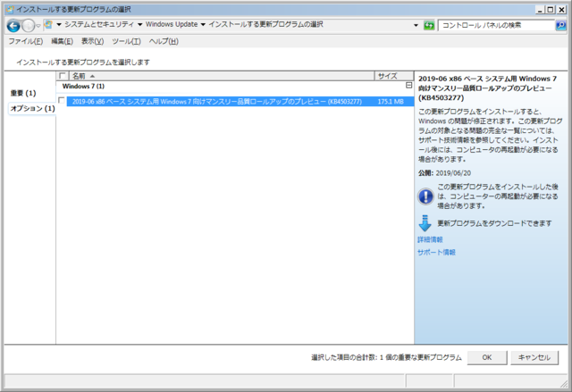Expand dropdown arrow after システムとセキュリティ
The width and height of the screenshot is (572, 392).
pyautogui.click(x=139, y=24)
